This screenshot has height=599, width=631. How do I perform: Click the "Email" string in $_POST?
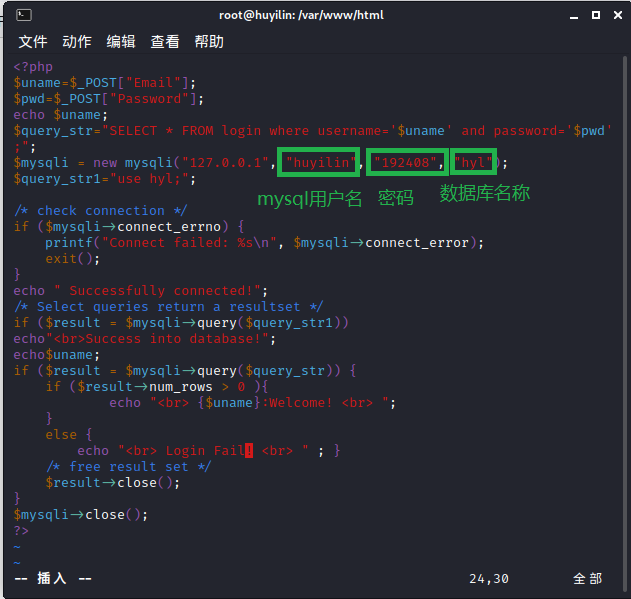[x=153, y=83]
